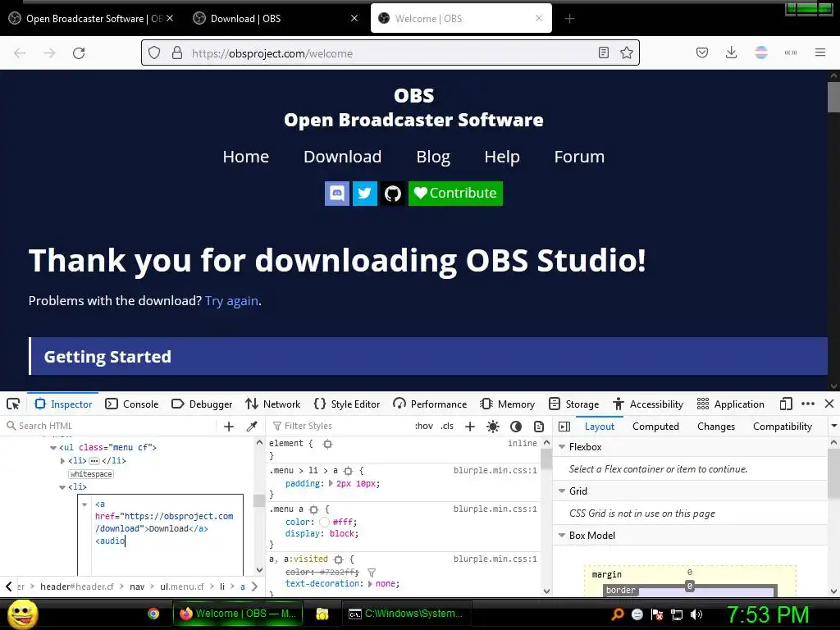Screen dimensions: 840x630
Task: Open the Discord icon on OBS page
Action: point(337,194)
